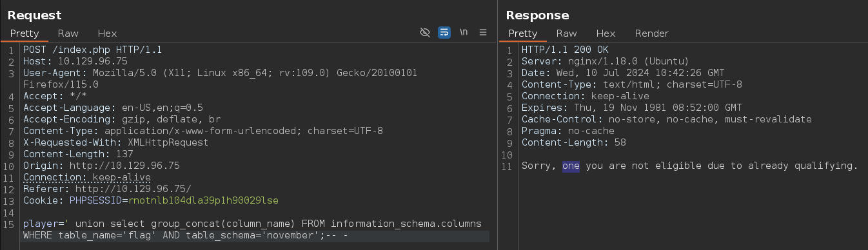868x250 pixels.
Task: Click Response panel title
Action: (x=537, y=15)
